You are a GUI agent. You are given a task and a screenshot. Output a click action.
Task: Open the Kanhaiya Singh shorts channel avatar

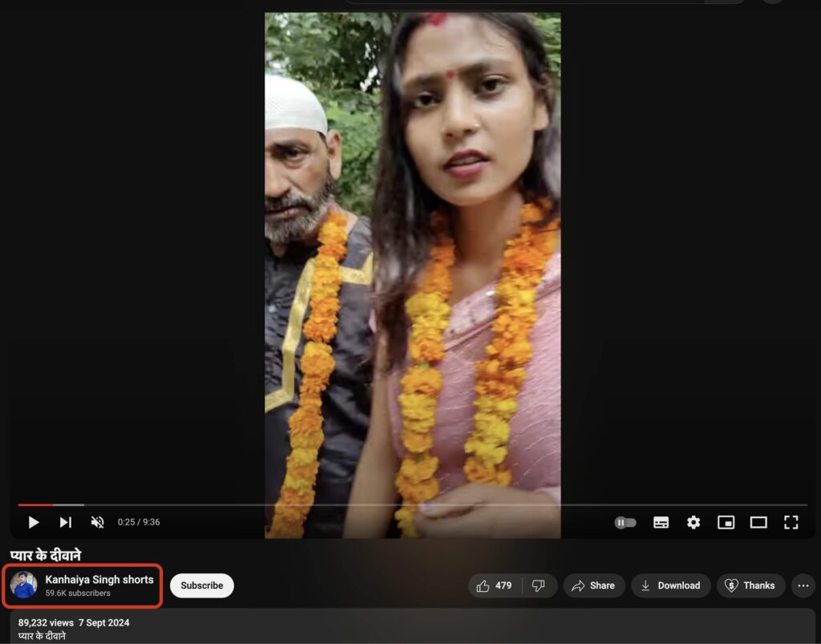tap(23, 585)
